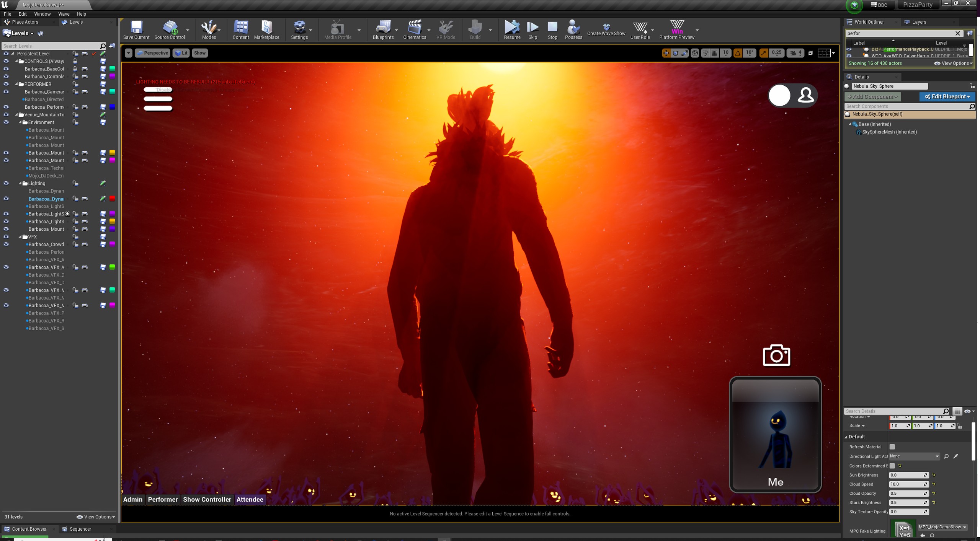The image size is (980, 541).
Task: Toggle angle snapping icon
Action: pyautogui.click(x=738, y=53)
